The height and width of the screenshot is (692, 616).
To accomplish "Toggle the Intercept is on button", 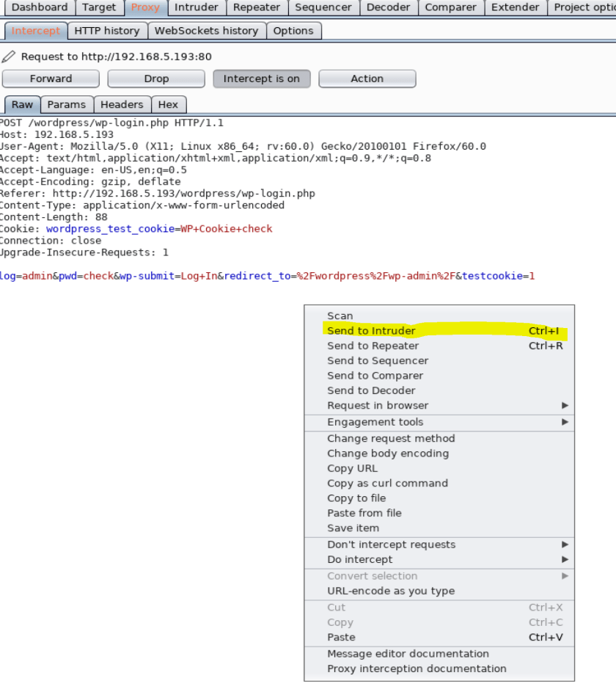I will pyautogui.click(x=261, y=79).
